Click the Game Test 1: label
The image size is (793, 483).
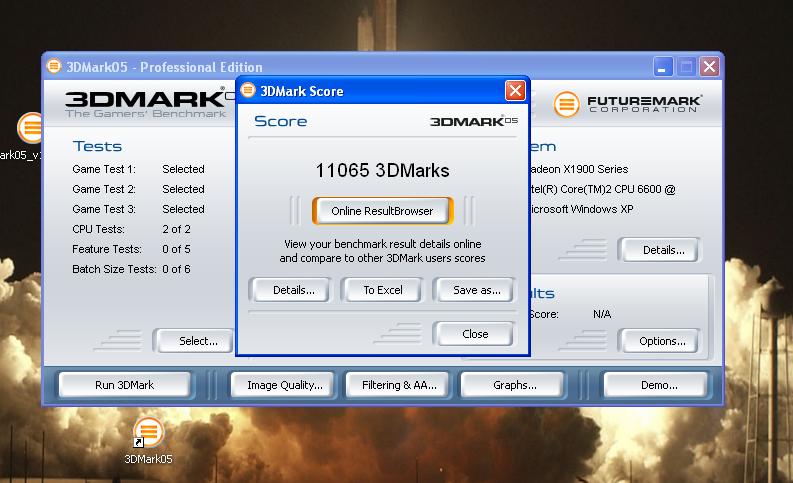pos(104,169)
